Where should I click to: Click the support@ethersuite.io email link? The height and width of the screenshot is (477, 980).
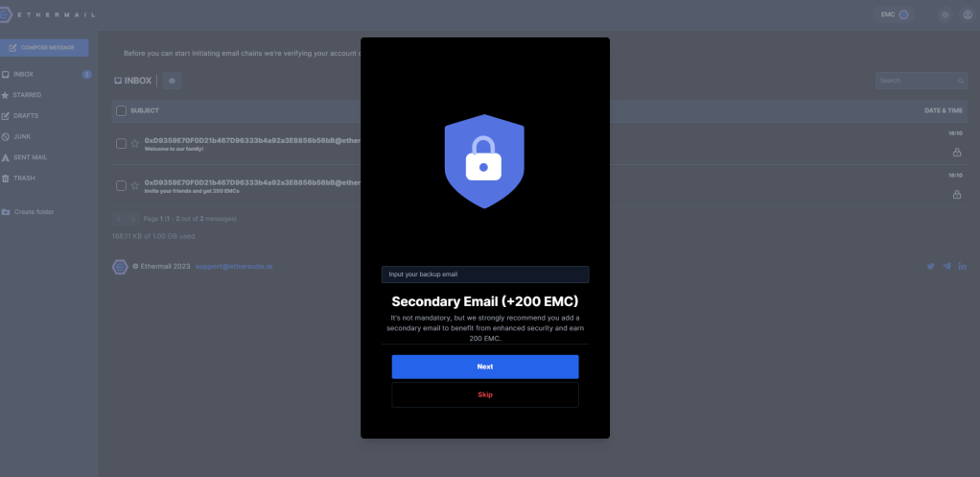[x=234, y=267]
